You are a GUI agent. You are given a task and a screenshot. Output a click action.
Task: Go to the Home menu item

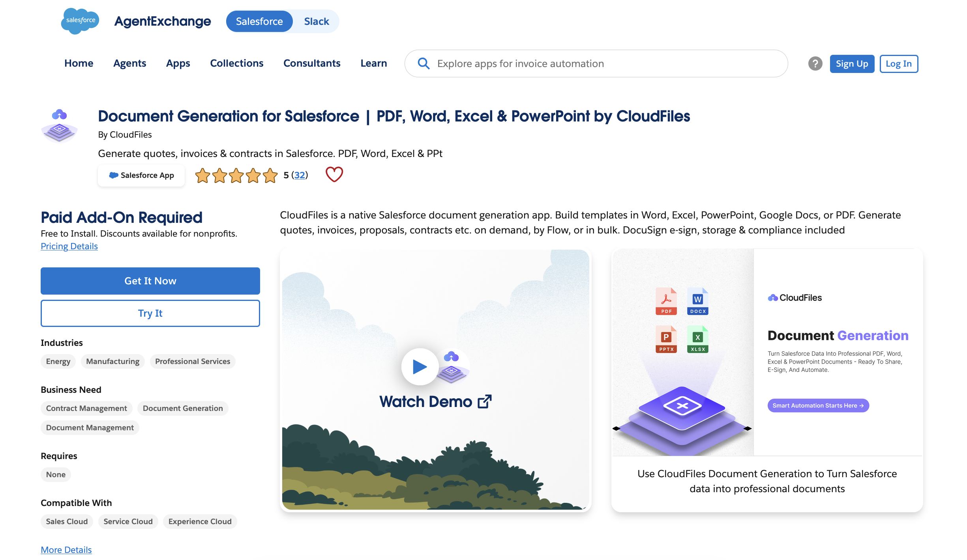pyautogui.click(x=79, y=63)
